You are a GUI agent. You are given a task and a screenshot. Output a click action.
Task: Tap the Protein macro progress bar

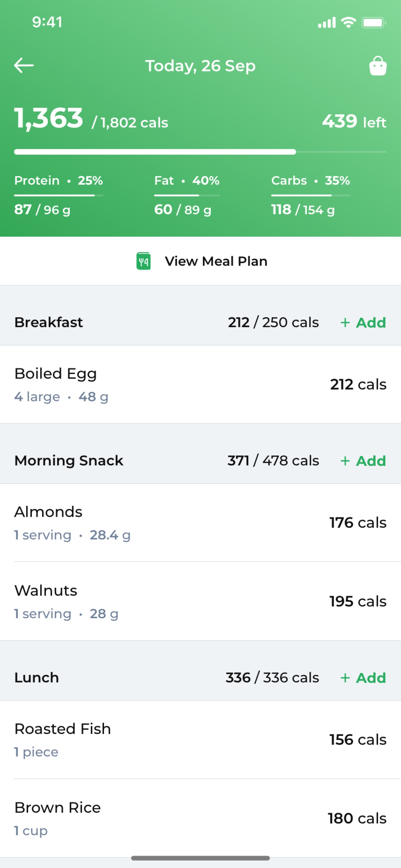click(x=59, y=195)
